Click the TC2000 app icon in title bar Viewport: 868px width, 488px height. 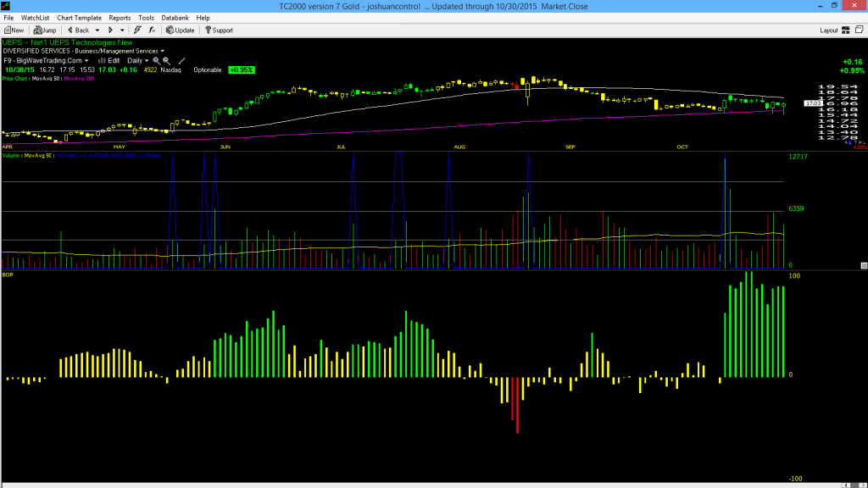(x=6, y=6)
